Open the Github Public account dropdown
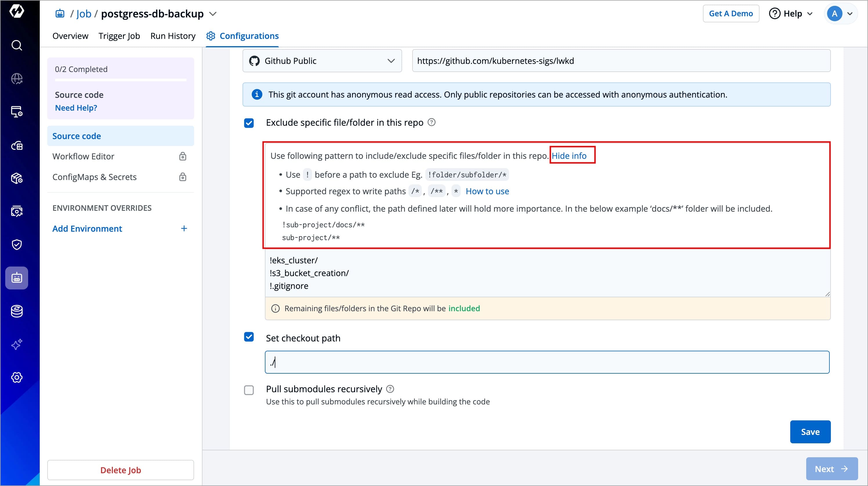The image size is (868, 486). click(322, 61)
